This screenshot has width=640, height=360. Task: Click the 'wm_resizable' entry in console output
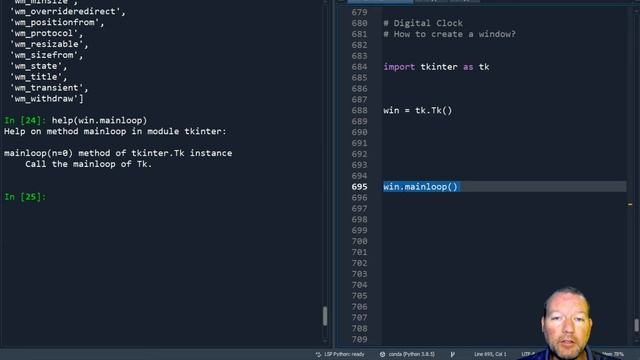49,44
